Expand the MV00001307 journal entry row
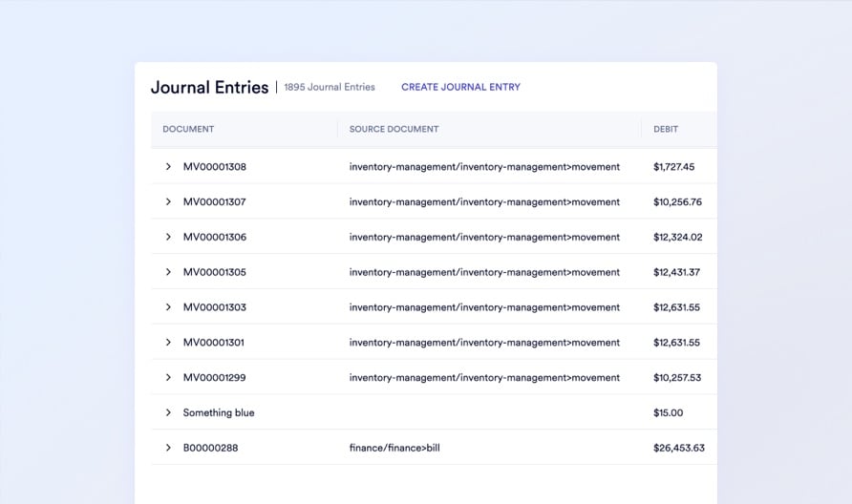 168,201
